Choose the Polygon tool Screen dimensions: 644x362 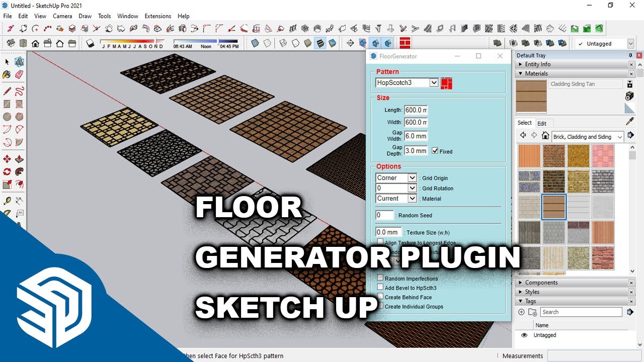(x=19, y=117)
